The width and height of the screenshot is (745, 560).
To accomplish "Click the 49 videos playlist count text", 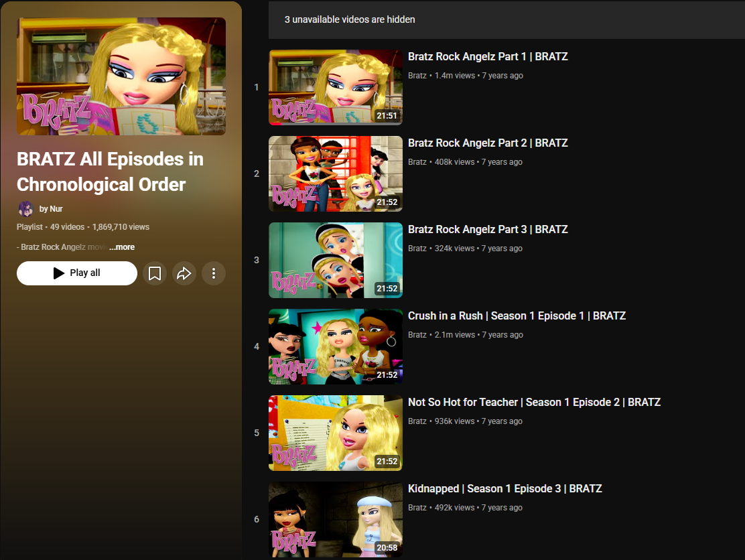I will click(68, 227).
